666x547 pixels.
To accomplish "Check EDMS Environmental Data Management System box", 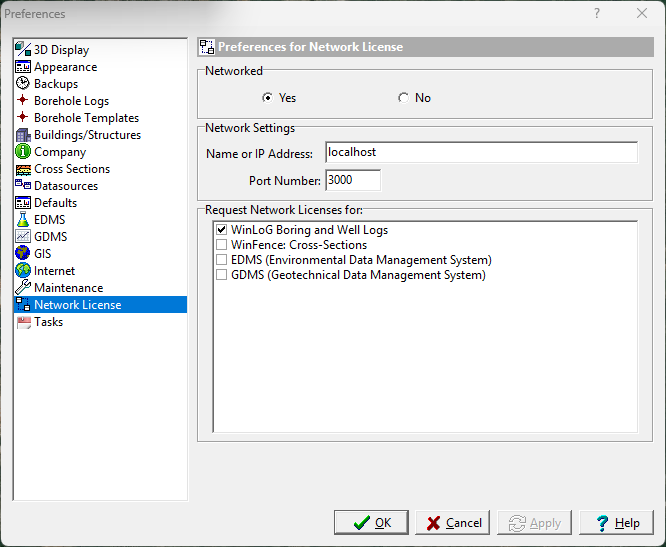I will pyautogui.click(x=221, y=260).
